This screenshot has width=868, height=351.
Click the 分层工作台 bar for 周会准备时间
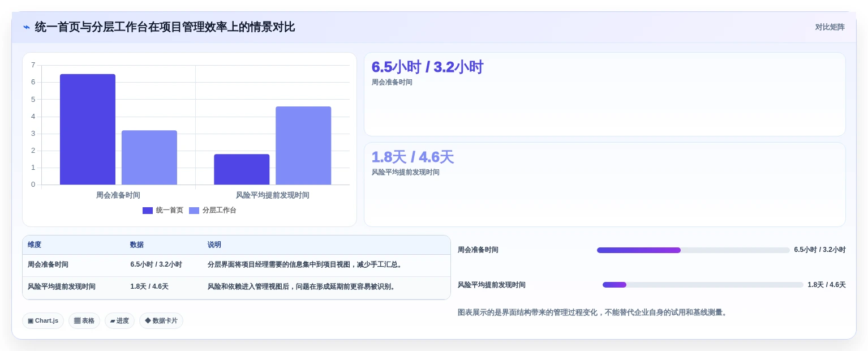[x=149, y=157]
